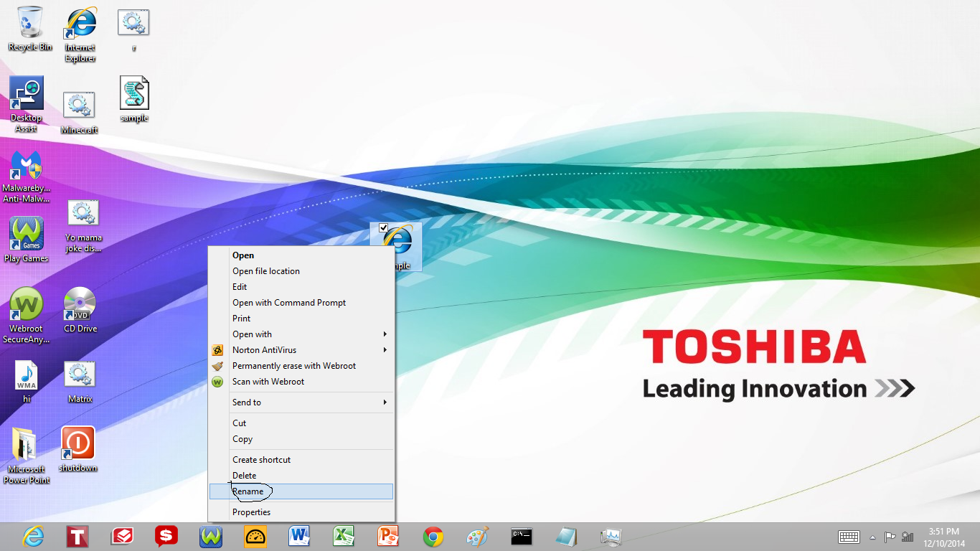Open the Command Prompt taskbar icon
This screenshot has height=551, width=980.
(x=522, y=537)
